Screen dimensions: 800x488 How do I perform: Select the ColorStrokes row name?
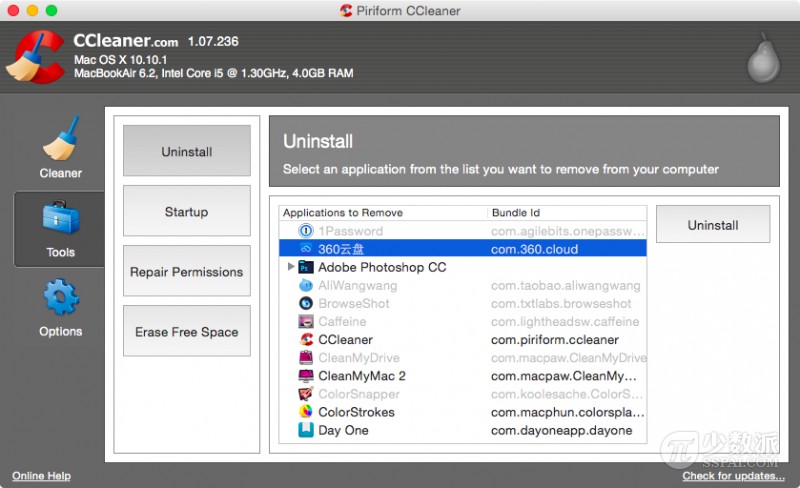[356, 412]
